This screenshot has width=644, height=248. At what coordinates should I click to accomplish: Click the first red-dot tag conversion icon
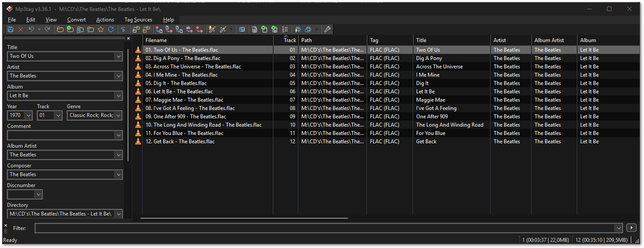pyautogui.click(x=159, y=29)
